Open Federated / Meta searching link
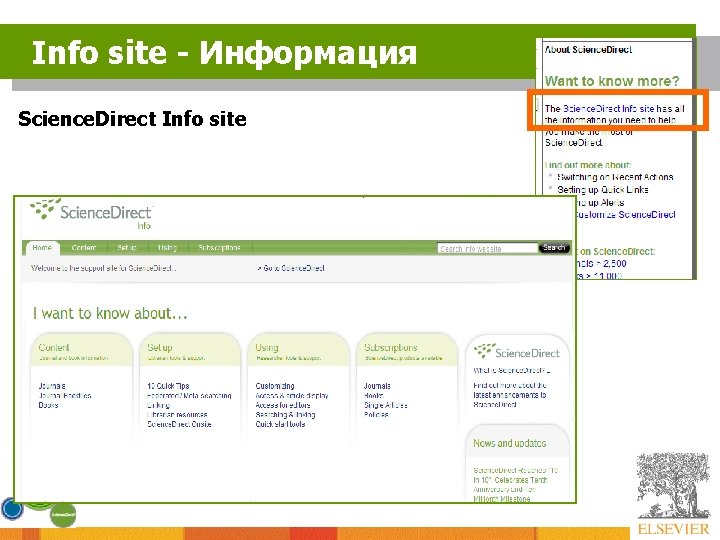This screenshot has height=540, width=720. [189, 395]
